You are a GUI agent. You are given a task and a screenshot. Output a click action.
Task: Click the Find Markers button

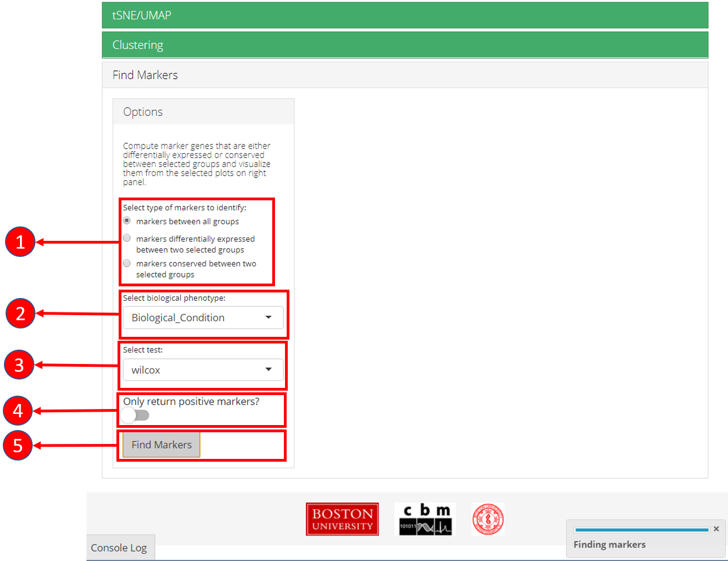click(x=161, y=445)
